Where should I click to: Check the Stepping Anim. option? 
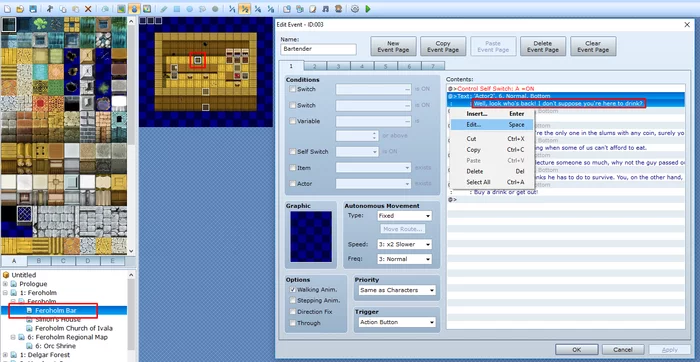tap(293, 300)
